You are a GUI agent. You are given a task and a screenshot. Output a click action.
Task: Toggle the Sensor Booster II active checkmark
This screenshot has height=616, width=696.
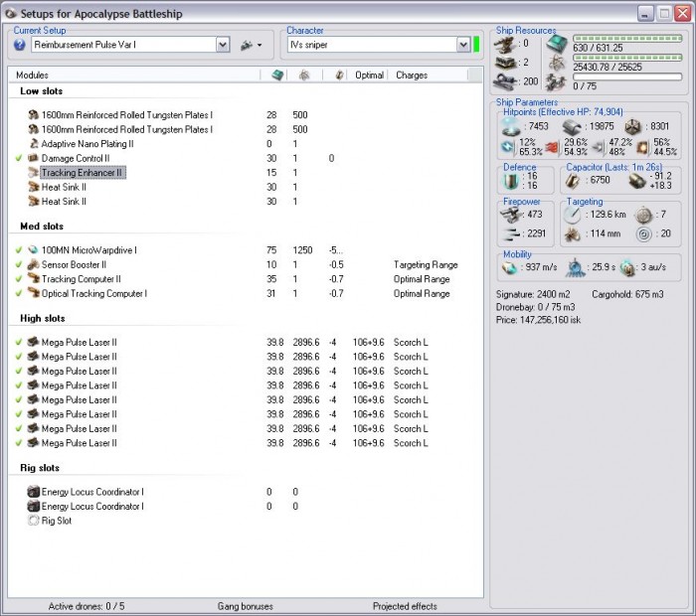(x=19, y=265)
